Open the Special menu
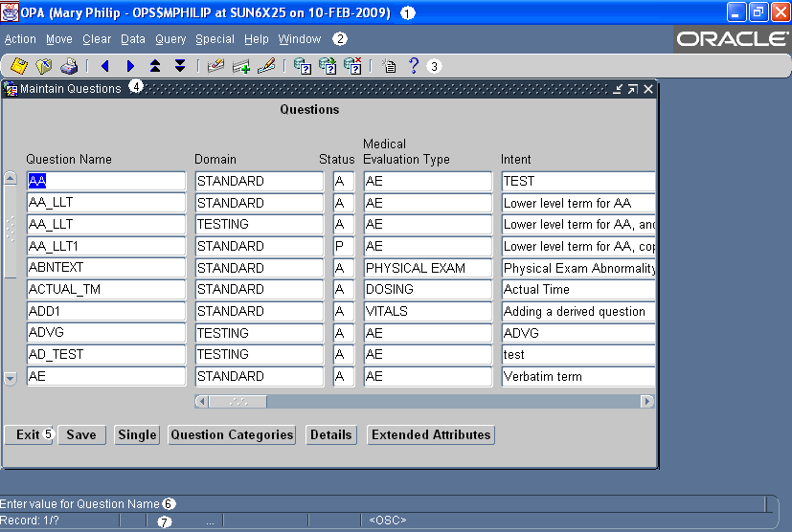Viewport: 792px width, 532px height. coord(215,39)
